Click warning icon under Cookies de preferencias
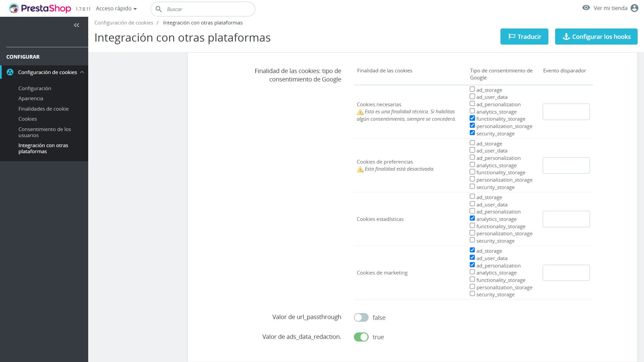Screen dimensions: 644x362 360,169
